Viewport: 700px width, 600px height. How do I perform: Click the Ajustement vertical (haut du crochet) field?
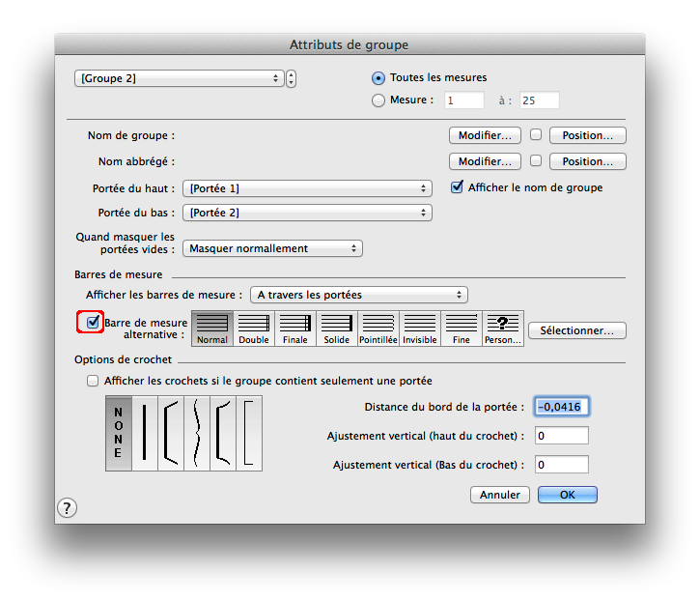point(561,436)
